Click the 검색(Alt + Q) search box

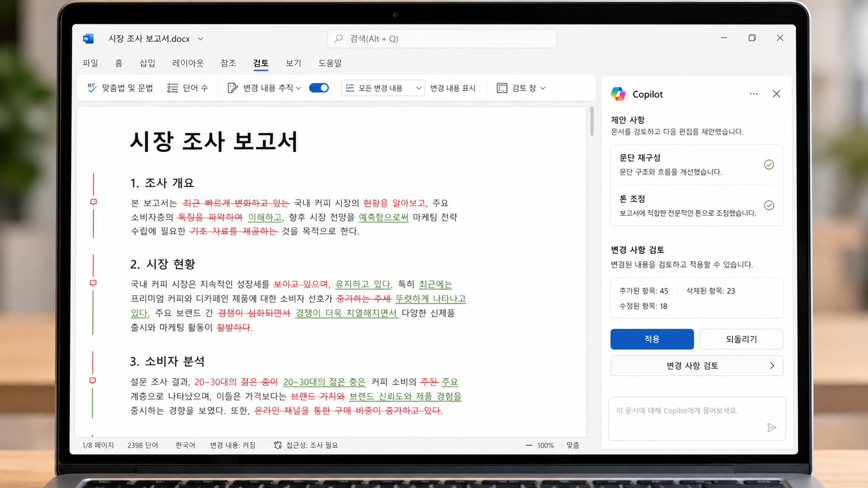(442, 38)
